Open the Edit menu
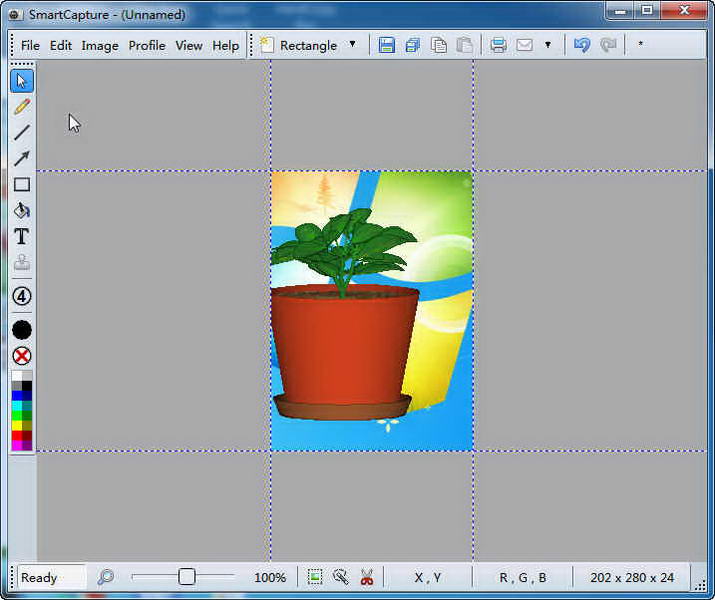This screenshot has height=600, width=715. [61, 46]
